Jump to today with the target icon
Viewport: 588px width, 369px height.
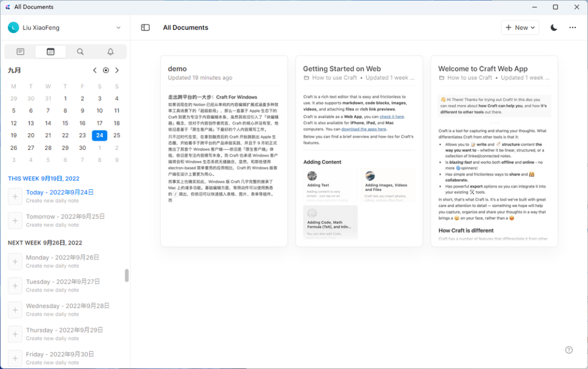[x=106, y=70]
